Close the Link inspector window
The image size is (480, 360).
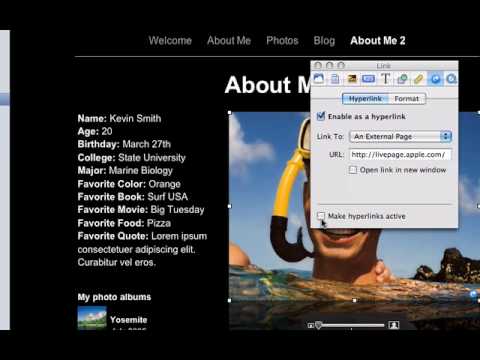[x=318, y=65]
